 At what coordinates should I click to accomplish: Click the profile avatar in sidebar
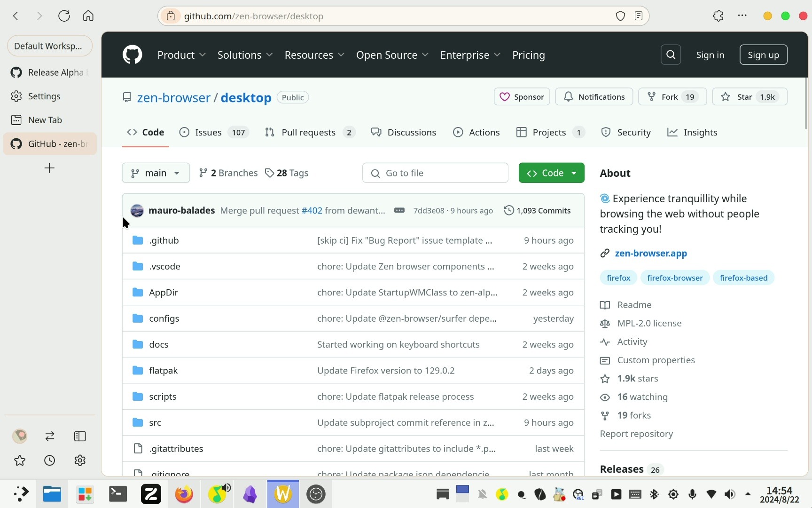pyautogui.click(x=20, y=437)
